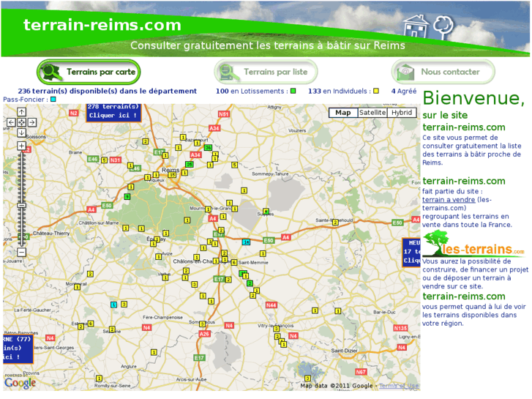The width and height of the screenshot is (532, 399).
Task: Select the green 2 lotissement marker
Action: coord(250,283)
